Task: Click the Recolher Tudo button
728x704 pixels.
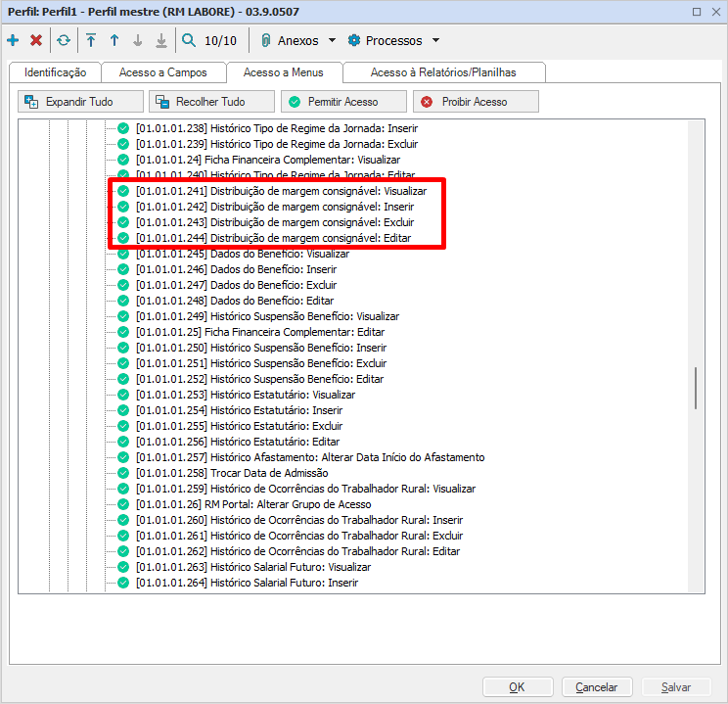Action: (211, 101)
